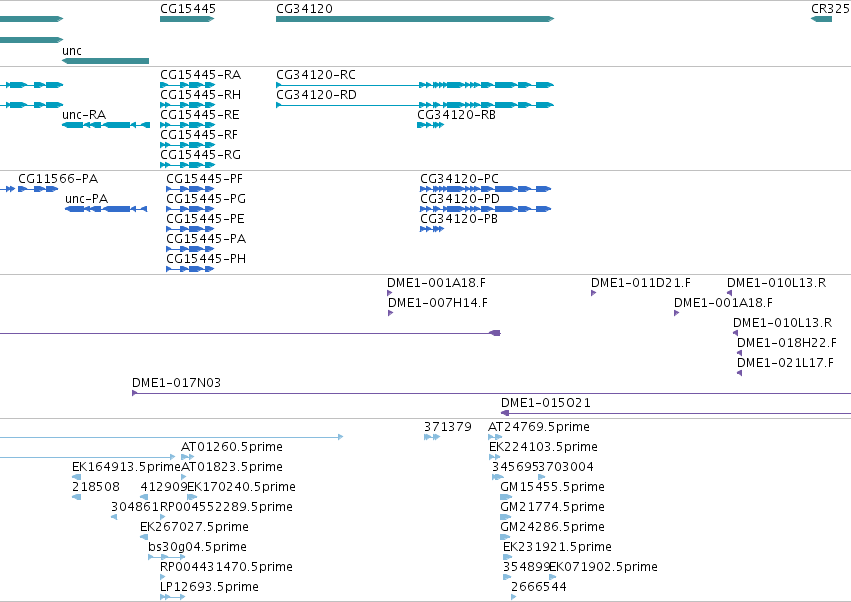Open protein label CG15445-PG

coord(206,199)
